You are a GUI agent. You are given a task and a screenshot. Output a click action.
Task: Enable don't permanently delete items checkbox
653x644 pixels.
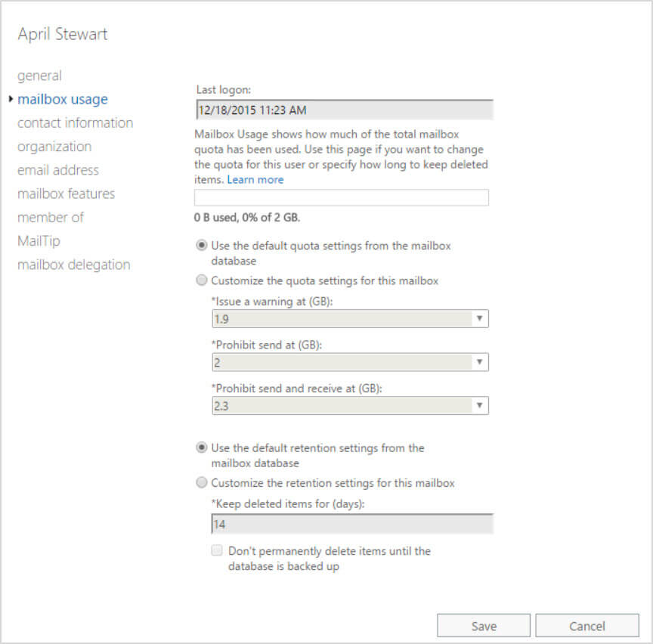pos(218,552)
